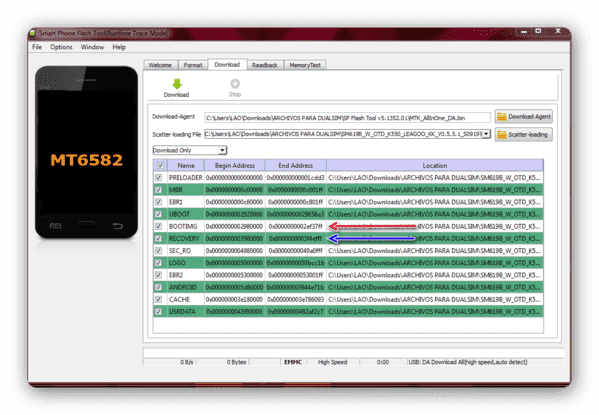Click the 0 B/s speed status entry

186,362
